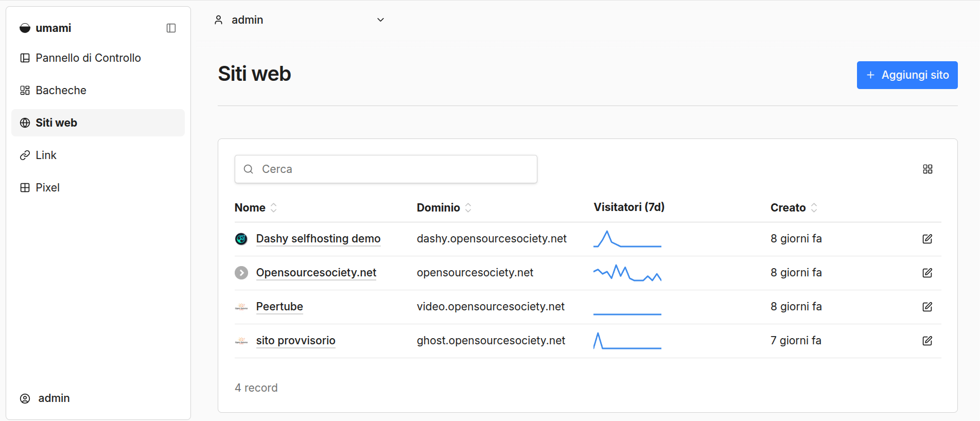980x421 pixels.
Task: Click the globe icon beside Siti web
Action: pos(25,122)
